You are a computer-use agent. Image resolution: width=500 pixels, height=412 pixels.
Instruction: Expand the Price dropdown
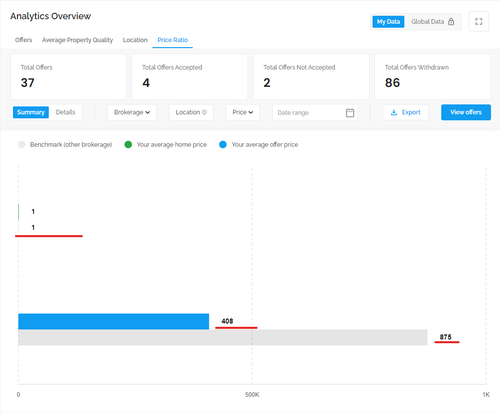243,112
